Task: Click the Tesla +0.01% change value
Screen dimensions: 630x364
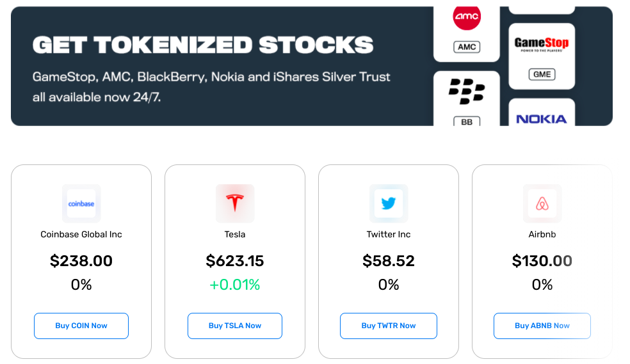Action: (x=235, y=285)
